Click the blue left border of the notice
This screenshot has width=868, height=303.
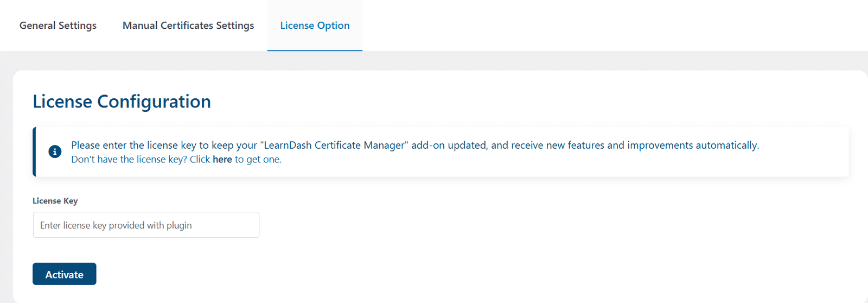34,151
